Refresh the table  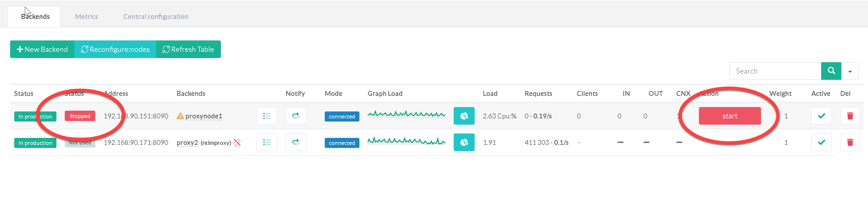coord(188,50)
